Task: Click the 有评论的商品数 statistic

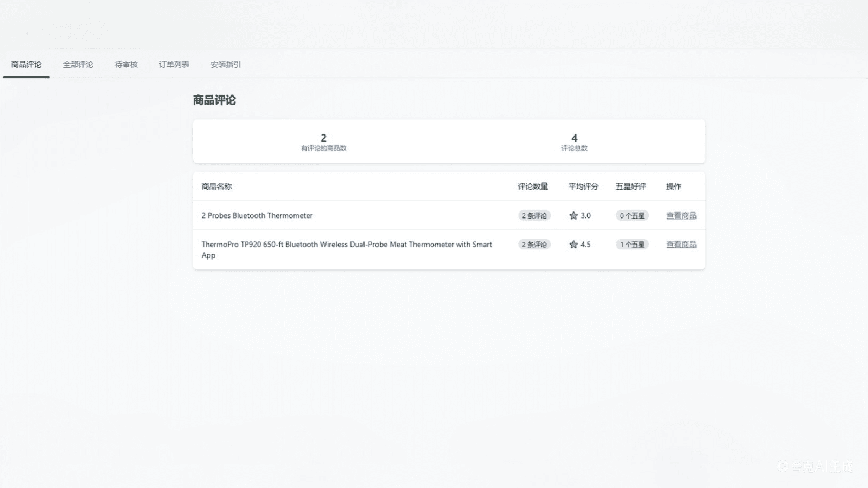Action: 324,142
